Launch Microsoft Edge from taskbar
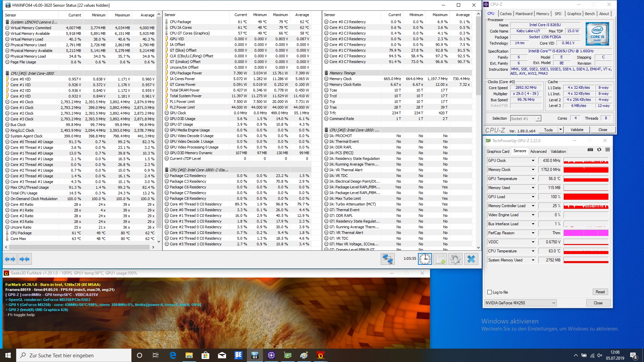 pos(173,355)
